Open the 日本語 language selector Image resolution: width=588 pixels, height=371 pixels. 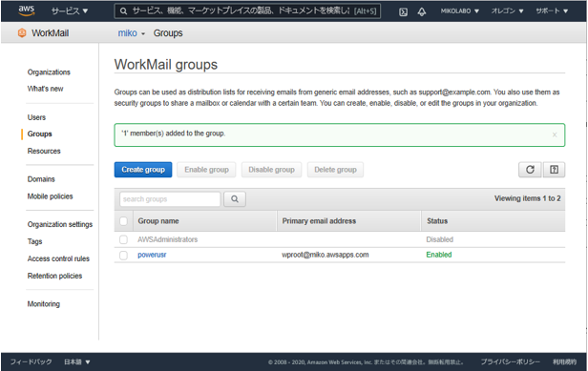pos(77,362)
